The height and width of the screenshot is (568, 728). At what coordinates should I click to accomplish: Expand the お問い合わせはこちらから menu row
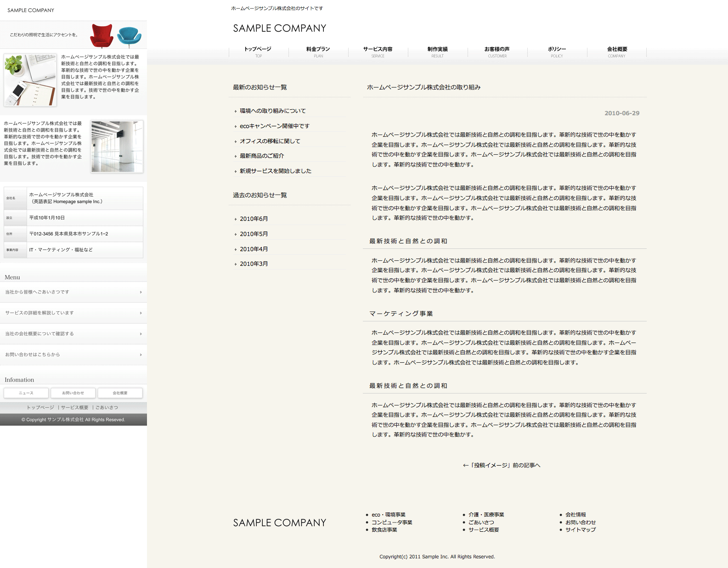tap(73, 355)
